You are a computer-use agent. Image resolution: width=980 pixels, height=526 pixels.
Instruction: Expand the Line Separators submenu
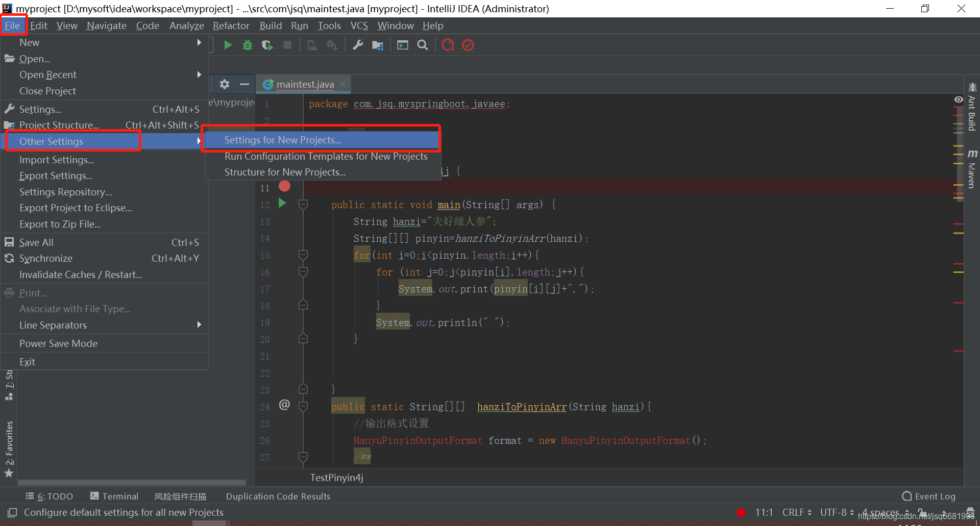pyautogui.click(x=105, y=325)
